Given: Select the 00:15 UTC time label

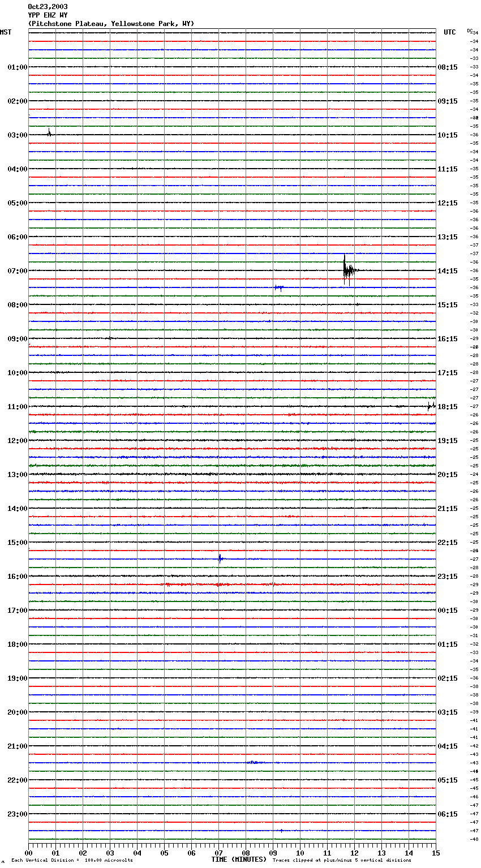Looking at the screenshot, I should (x=448, y=611).
